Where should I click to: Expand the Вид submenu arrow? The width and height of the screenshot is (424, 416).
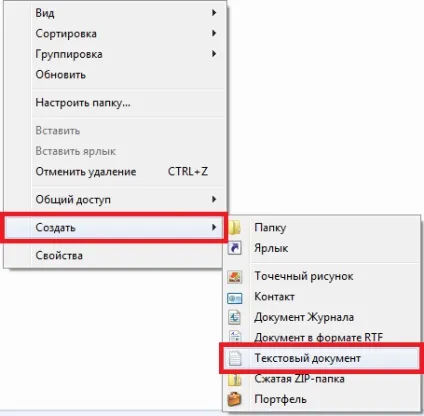tap(214, 13)
